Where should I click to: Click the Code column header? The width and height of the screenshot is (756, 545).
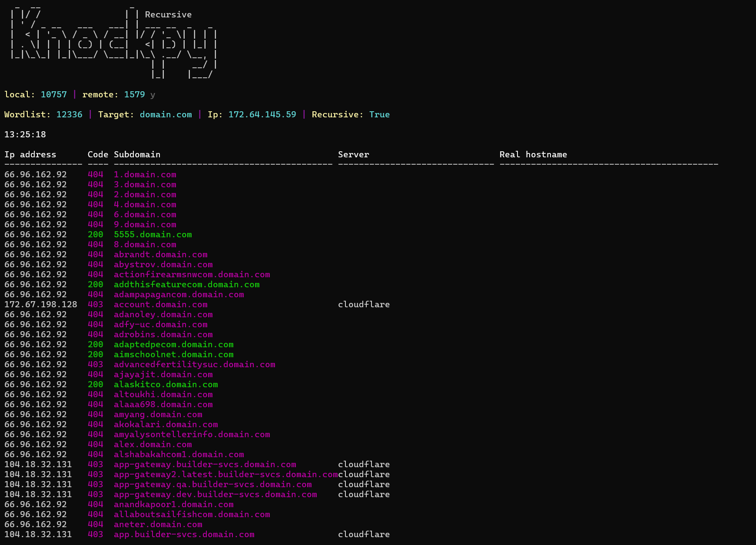[x=98, y=154]
